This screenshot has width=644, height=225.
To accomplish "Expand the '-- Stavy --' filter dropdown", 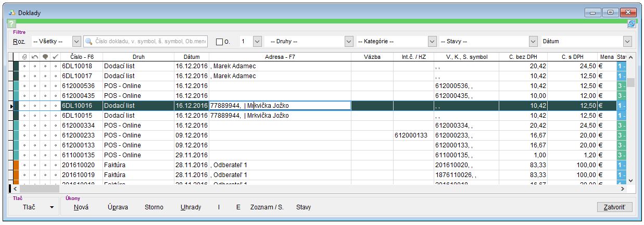I will (x=533, y=42).
